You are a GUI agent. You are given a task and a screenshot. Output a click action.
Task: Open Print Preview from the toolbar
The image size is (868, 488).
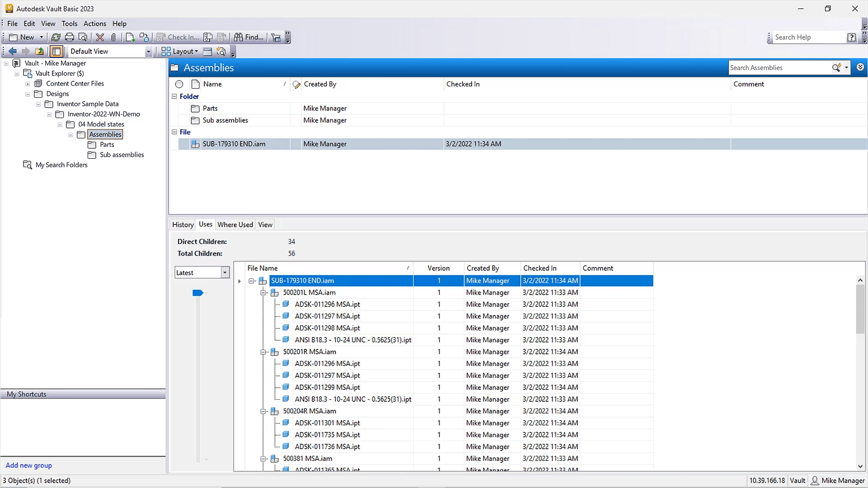tap(83, 37)
